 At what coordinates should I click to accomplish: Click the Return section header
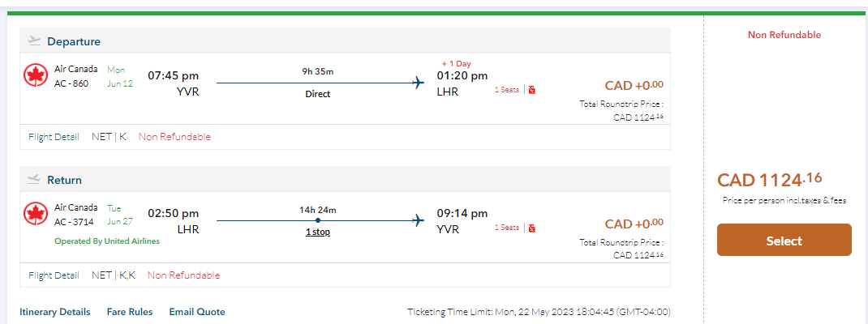point(64,180)
